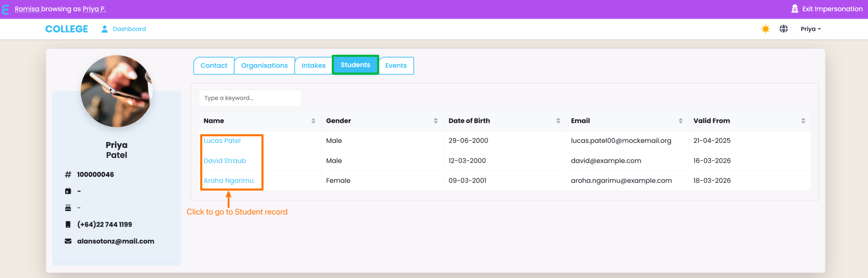Toggle the sun light-mode theme icon
This screenshot has height=278, width=868.
tap(765, 29)
